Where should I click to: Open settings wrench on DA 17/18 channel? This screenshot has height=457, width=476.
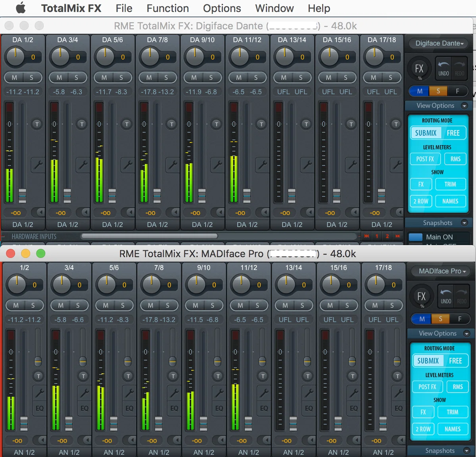click(396, 165)
